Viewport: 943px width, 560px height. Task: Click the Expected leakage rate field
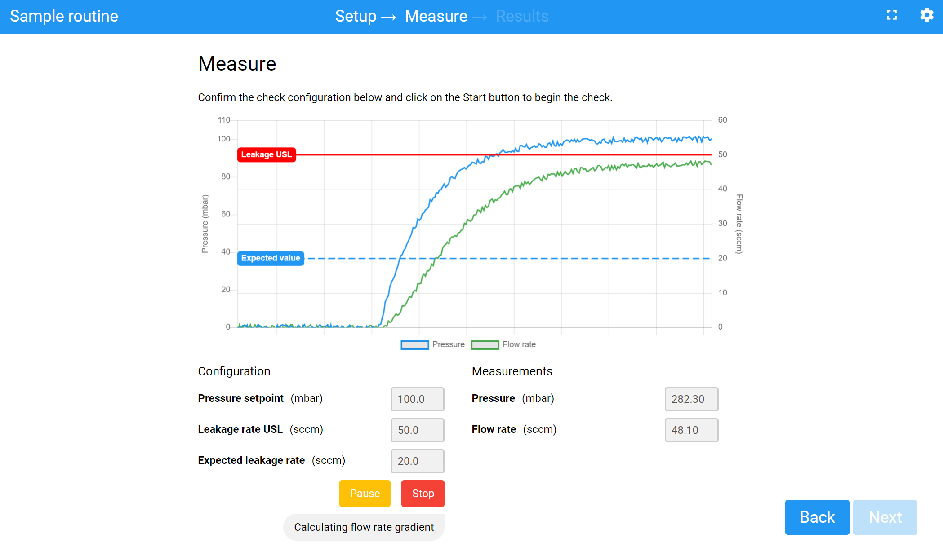point(417,461)
